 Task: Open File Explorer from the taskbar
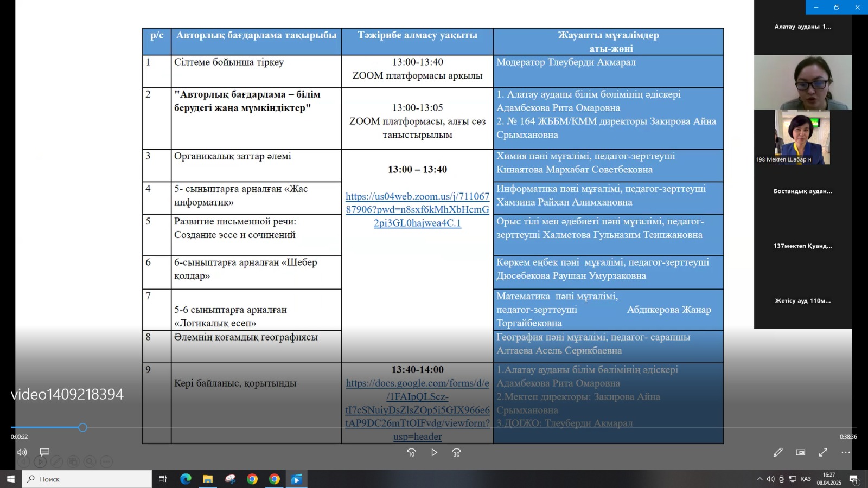(x=208, y=479)
